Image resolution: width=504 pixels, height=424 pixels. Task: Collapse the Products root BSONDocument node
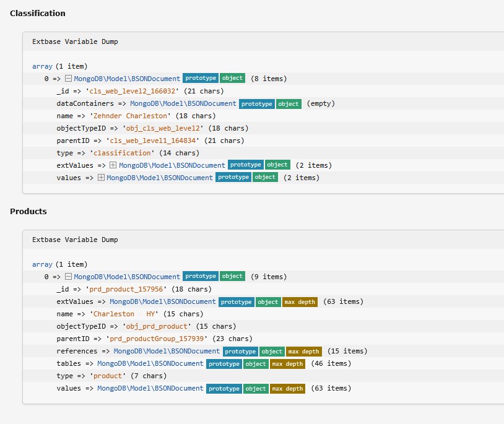(69, 277)
